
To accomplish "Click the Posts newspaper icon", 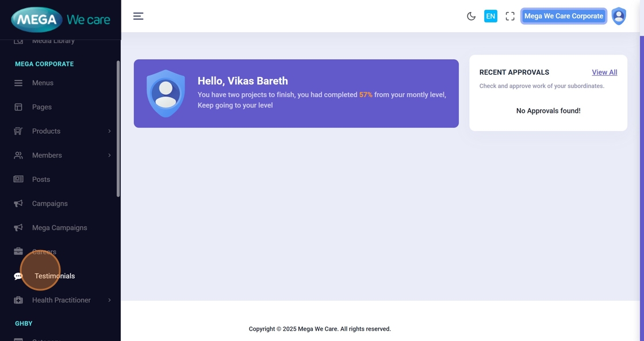I will tap(18, 179).
